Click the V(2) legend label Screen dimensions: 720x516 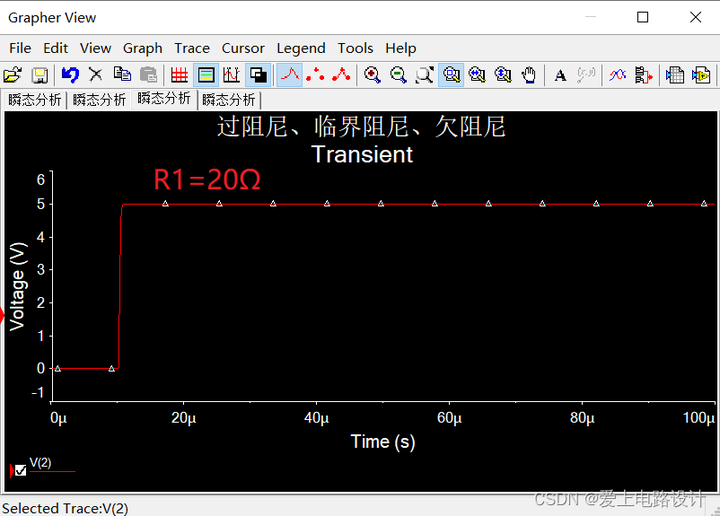click(40, 463)
